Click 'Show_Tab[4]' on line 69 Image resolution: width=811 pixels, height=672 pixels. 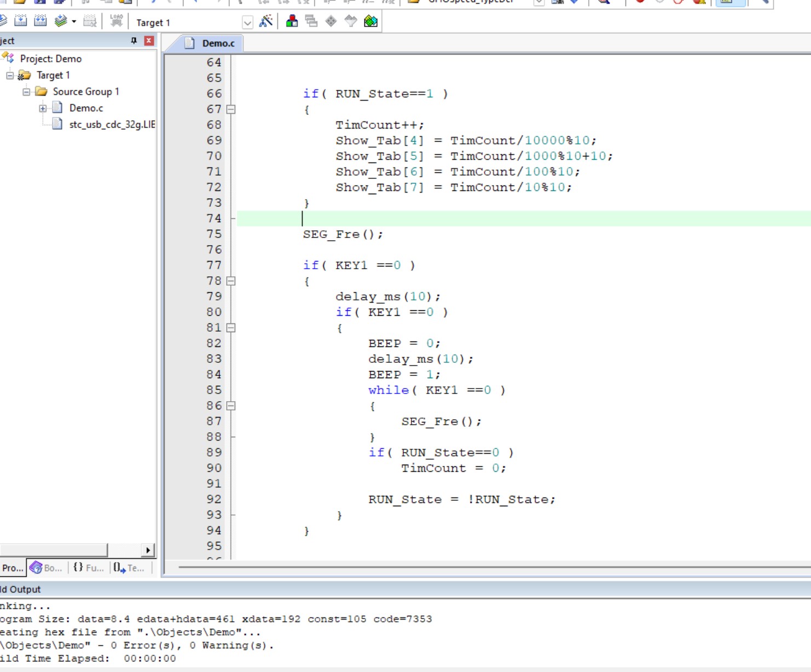click(x=380, y=141)
